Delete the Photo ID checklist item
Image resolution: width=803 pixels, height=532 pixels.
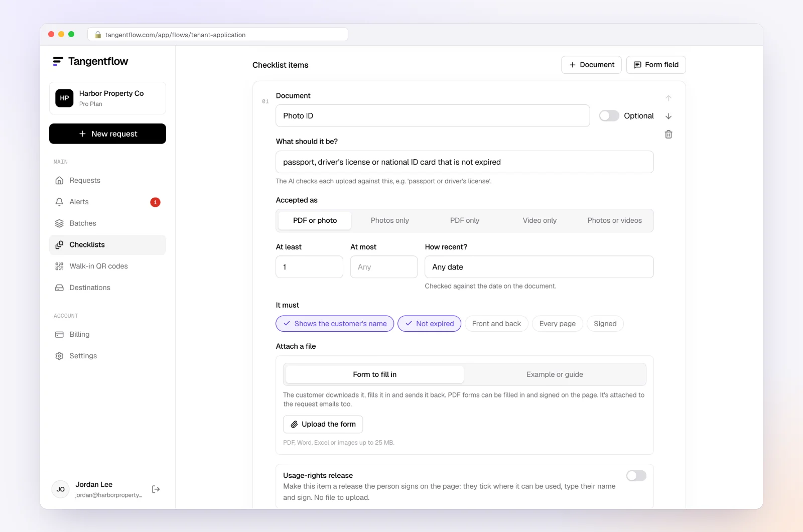[x=668, y=135]
